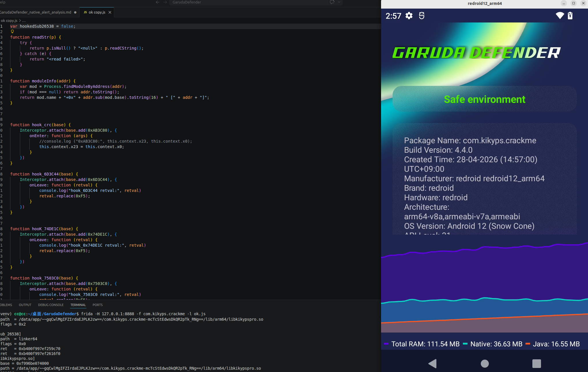Click the JS file icon on ok copy.js tab
Screen dimensions: 588x372
[x=85, y=12]
